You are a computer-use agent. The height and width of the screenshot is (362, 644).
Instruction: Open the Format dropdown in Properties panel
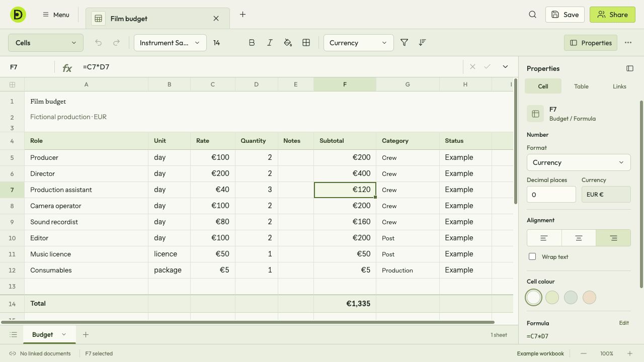click(x=579, y=162)
